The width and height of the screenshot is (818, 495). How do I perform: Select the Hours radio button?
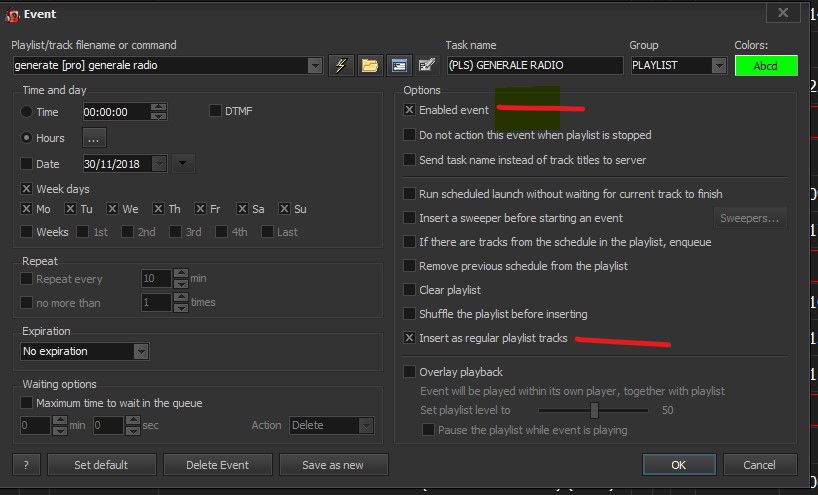coord(26,138)
